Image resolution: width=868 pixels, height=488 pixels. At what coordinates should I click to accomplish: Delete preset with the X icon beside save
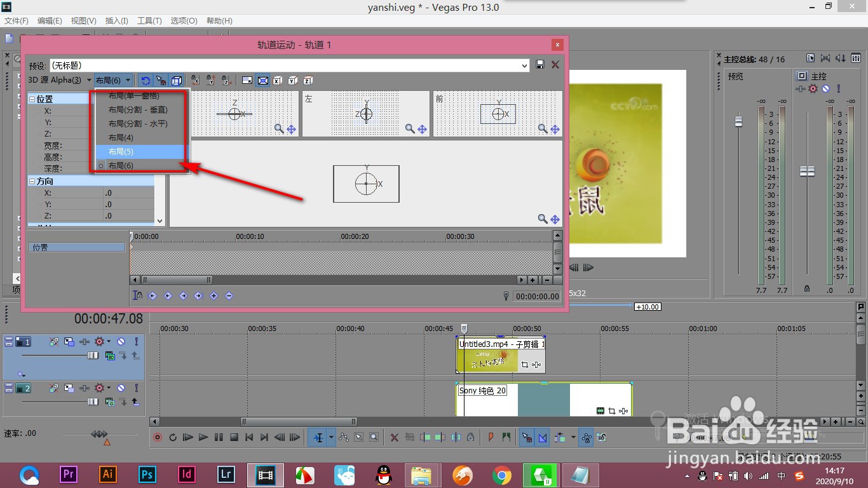coord(555,65)
